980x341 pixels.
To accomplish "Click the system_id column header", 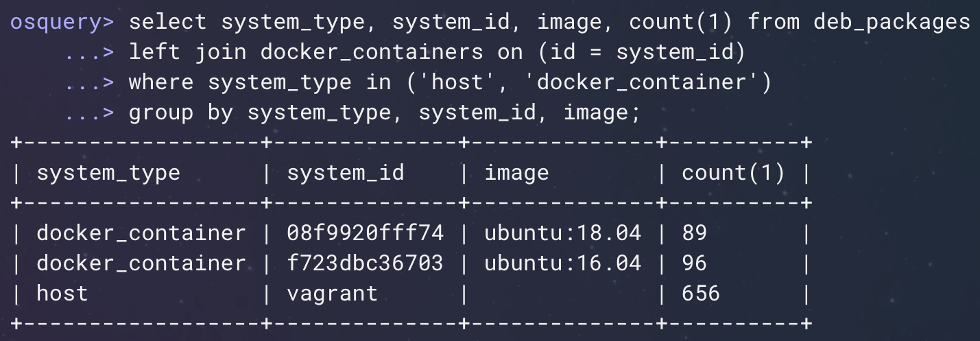I will point(346,173).
